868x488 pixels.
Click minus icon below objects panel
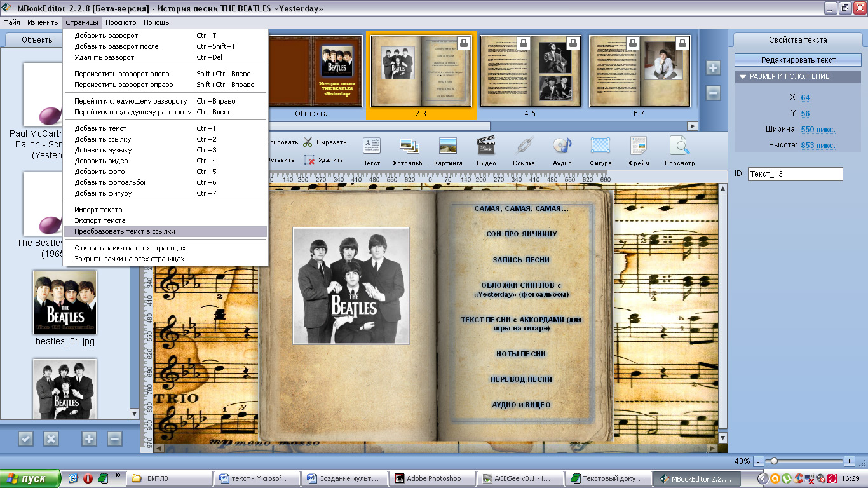point(114,438)
